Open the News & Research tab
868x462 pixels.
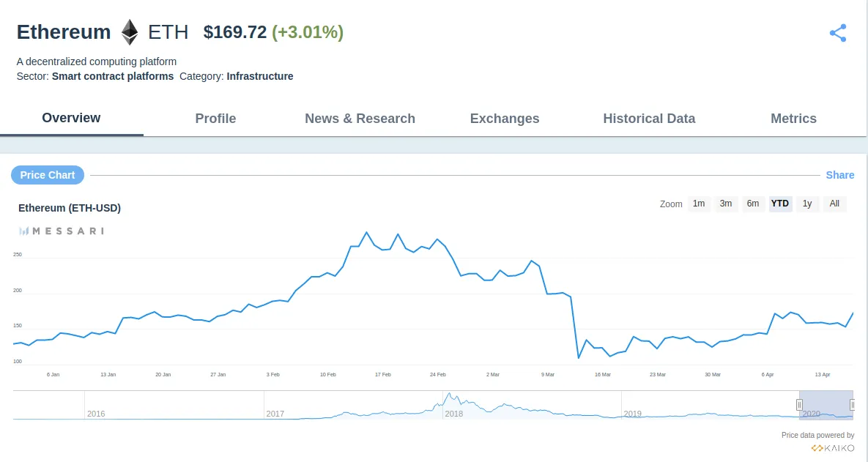click(360, 119)
